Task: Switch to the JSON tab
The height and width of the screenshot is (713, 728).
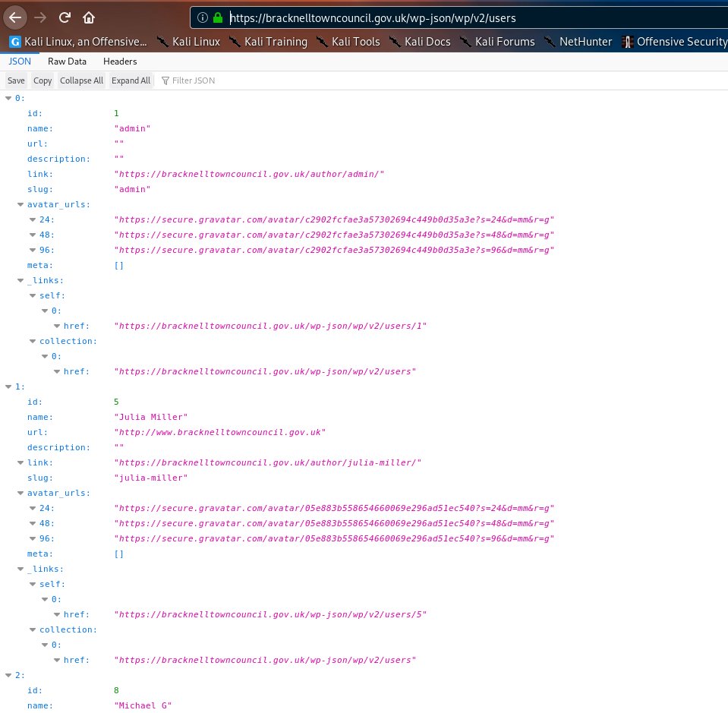Action: tap(20, 62)
